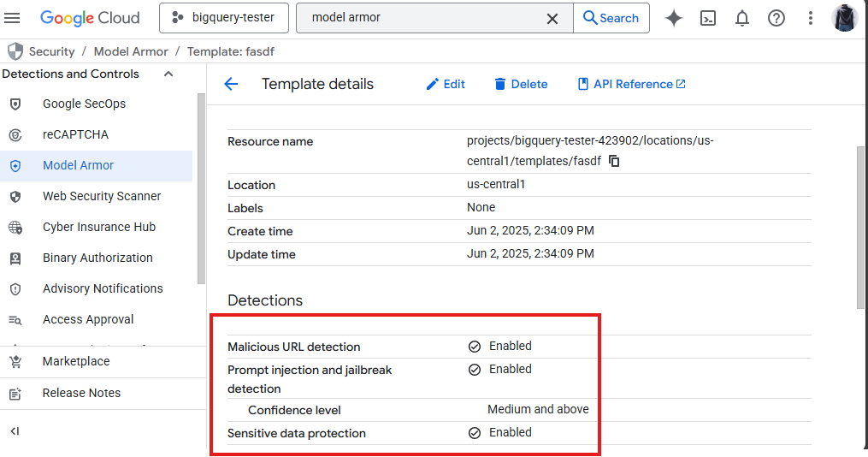The height and width of the screenshot is (457, 868).
Task: Open reCAPTCHA in sidebar
Action: [97, 134]
